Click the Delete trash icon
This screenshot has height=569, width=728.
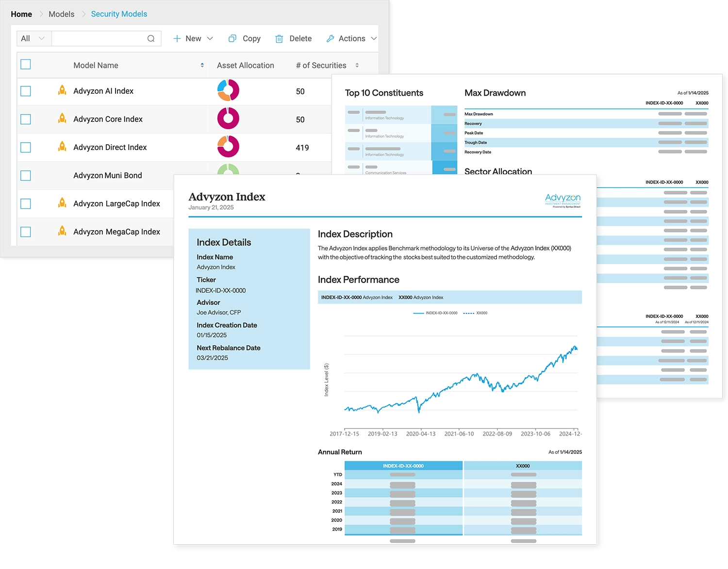pyautogui.click(x=279, y=39)
